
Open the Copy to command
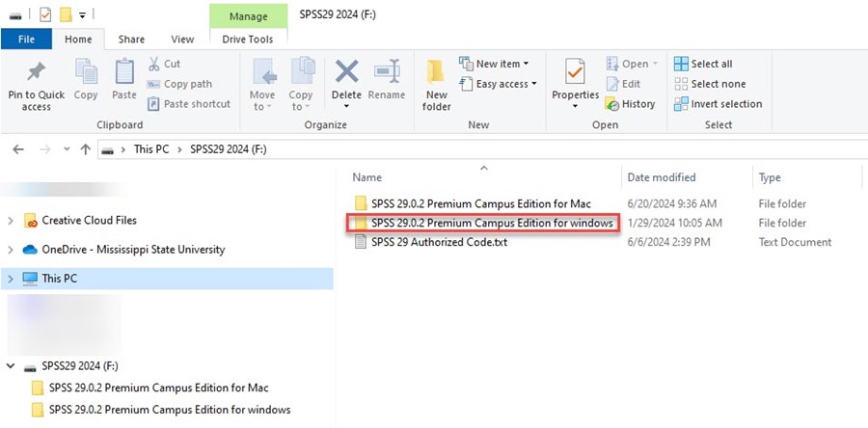pos(301,84)
